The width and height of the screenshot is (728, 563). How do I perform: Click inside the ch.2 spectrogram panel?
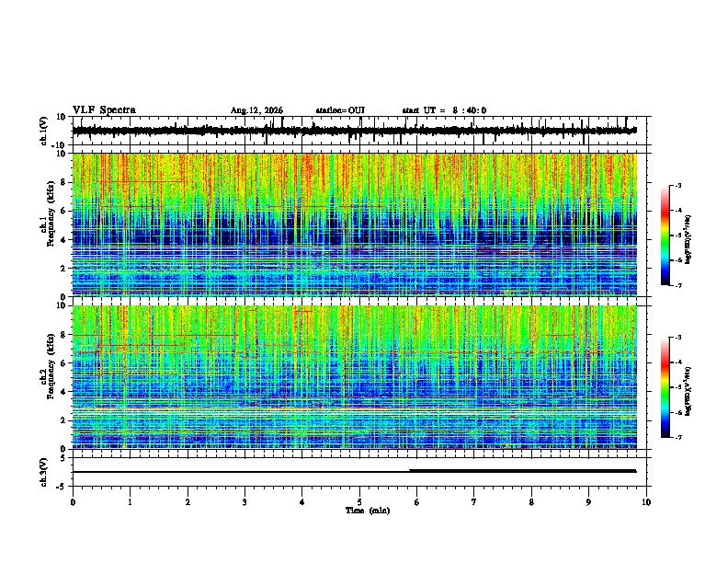pos(354,377)
